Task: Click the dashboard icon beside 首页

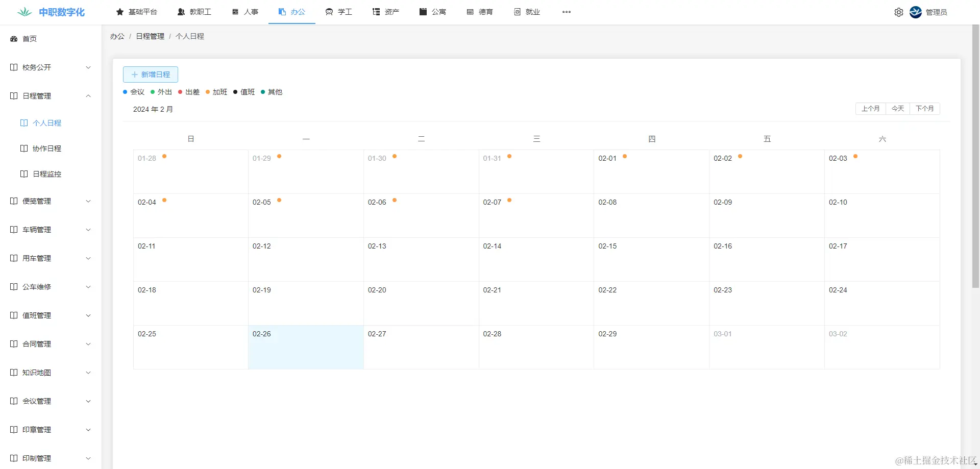Action: click(14, 39)
